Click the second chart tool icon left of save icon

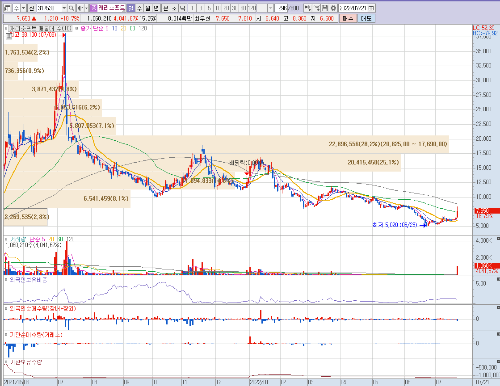coord(316,8)
